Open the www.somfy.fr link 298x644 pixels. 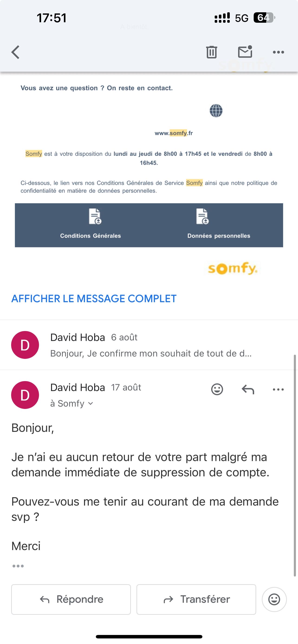[174, 133]
